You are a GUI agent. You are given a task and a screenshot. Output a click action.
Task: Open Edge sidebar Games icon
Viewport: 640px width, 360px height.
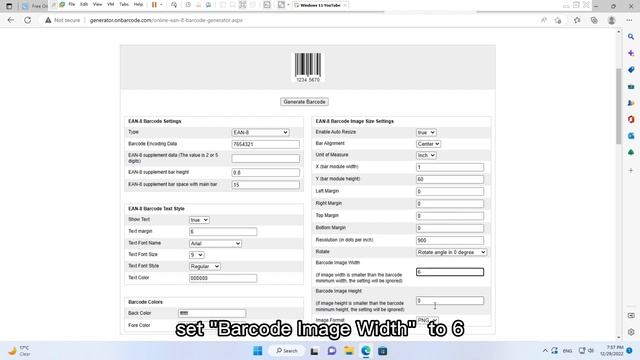[x=631, y=103]
